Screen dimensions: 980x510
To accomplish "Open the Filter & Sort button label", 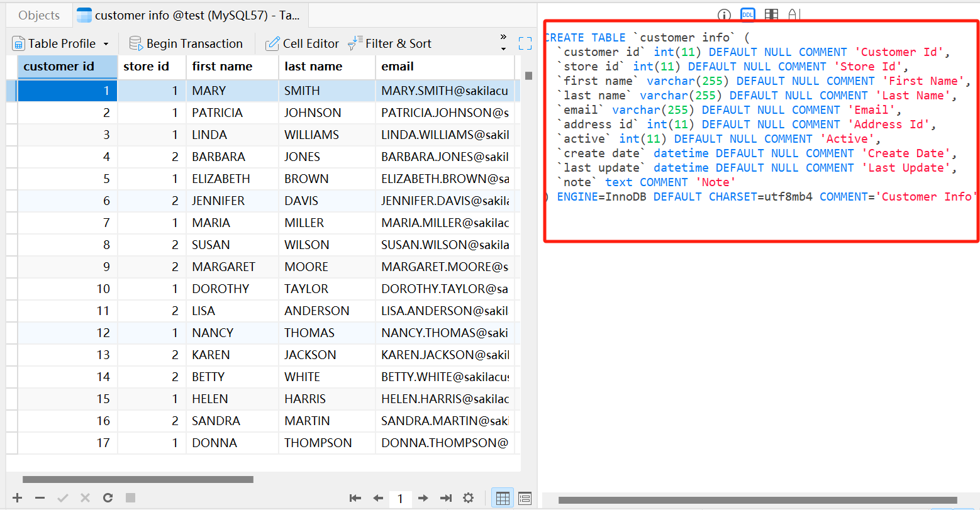I will tap(398, 43).
